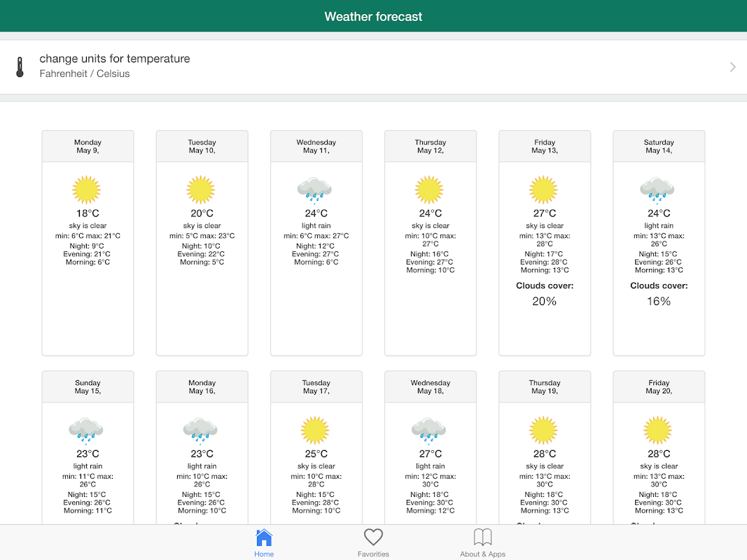Go to the Home tab
The image size is (747, 560).
264,543
